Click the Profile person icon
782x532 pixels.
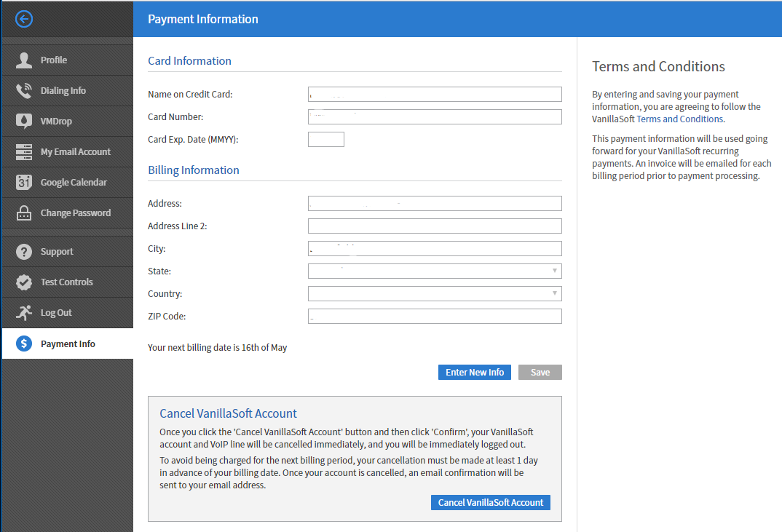(23, 60)
